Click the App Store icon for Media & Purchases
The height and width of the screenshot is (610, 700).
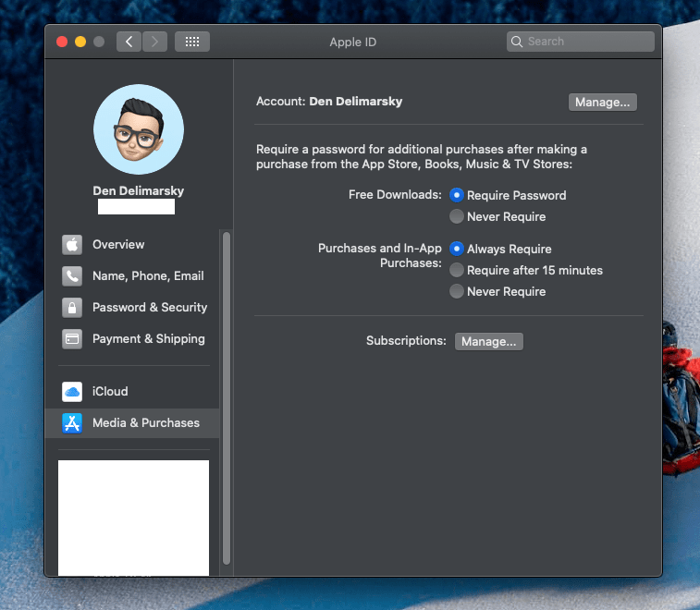click(x=72, y=423)
